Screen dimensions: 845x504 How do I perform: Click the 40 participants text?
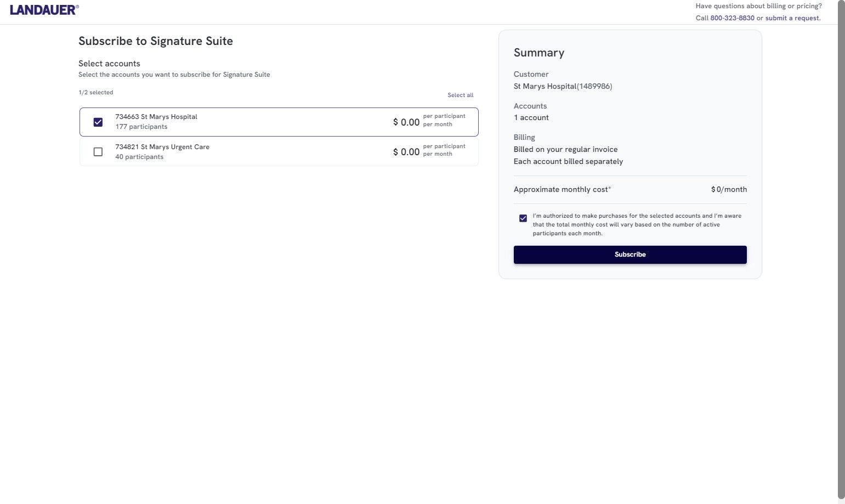coord(139,157)
